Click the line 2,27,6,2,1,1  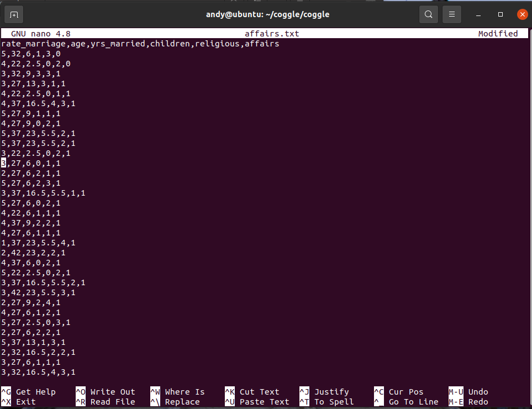click(x=31, y=173)
